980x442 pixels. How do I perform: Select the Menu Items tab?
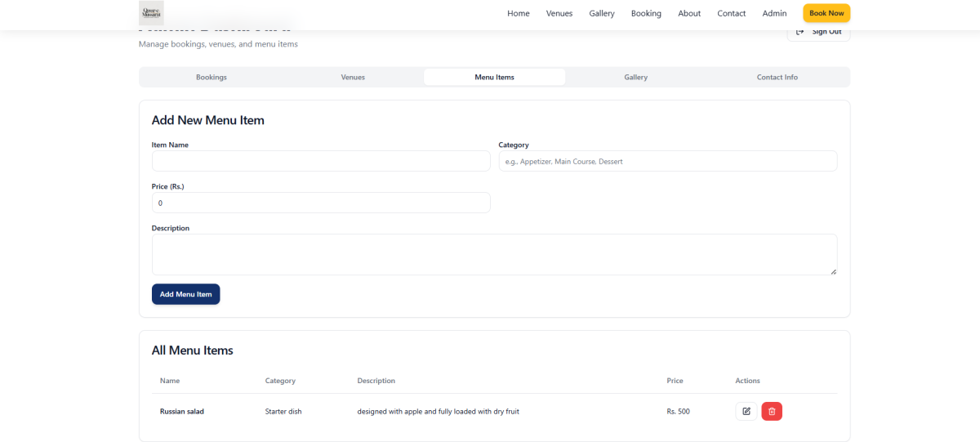click(494, 77)
